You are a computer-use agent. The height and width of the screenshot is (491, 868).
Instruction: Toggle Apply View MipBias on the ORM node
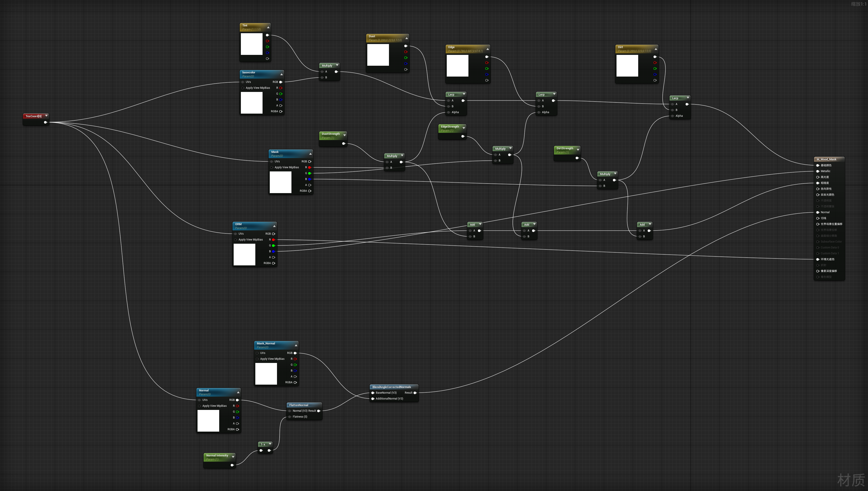point(236,239)
